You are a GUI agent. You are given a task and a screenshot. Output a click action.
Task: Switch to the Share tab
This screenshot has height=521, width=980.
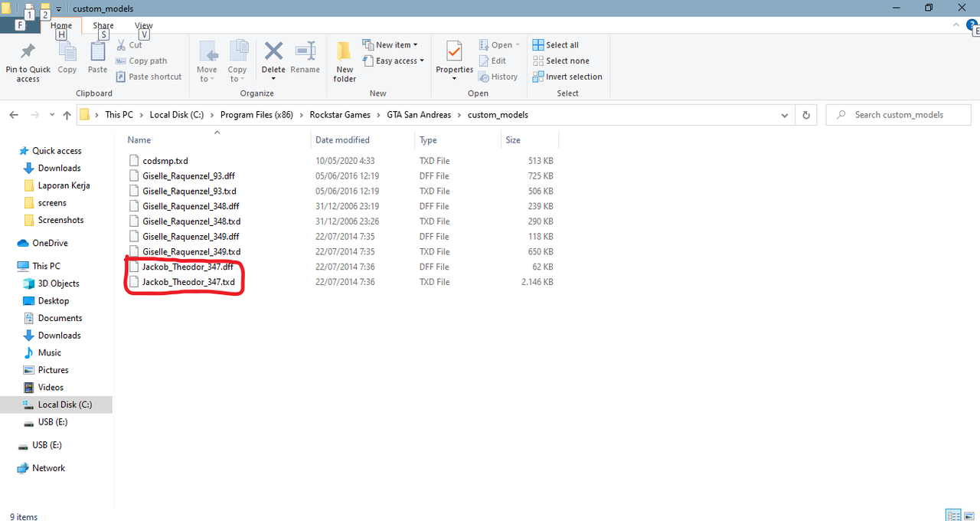pyautogui.click(x=103, y=25)
